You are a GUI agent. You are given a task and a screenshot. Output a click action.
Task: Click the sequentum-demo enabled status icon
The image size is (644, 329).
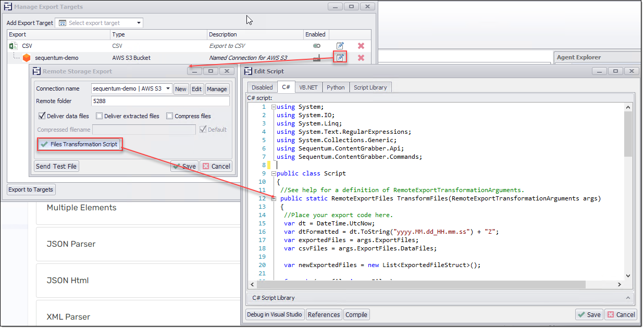[316, 58]
